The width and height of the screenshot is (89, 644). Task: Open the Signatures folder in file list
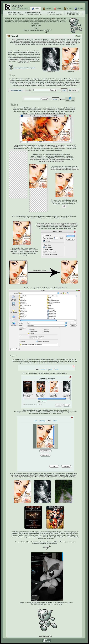pos(50,304)
